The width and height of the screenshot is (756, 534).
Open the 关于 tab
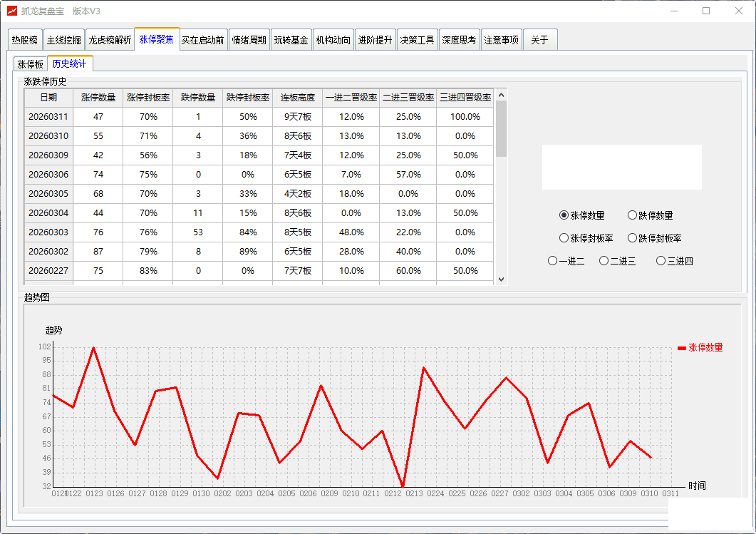539,40
